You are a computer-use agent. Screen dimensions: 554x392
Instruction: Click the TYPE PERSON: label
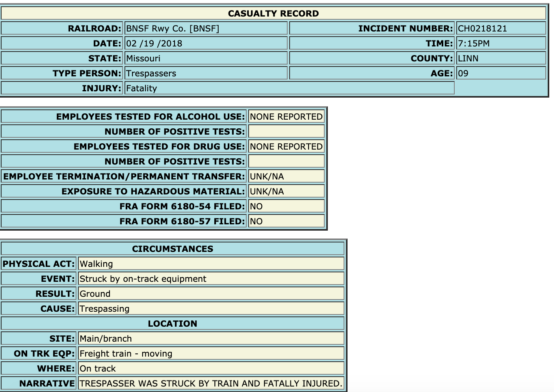(x=87, y=73)
